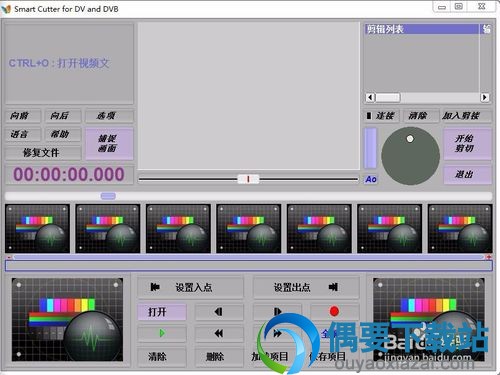The image size is (500, 375).
Task: Click the 打开 (open) button
Action: pyautogui.click(x=162, y=312)
